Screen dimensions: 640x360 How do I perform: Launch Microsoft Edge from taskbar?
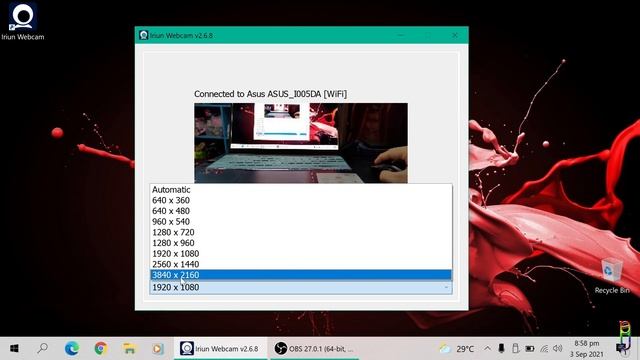[x=72, y=349]
